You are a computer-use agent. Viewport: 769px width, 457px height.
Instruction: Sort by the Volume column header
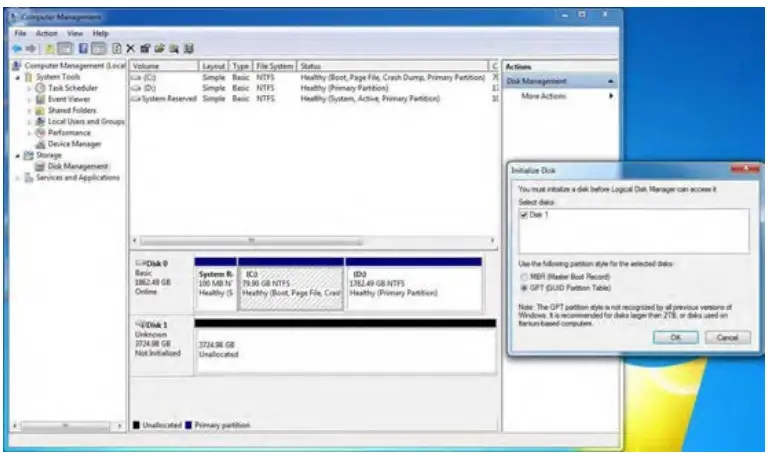164,66
